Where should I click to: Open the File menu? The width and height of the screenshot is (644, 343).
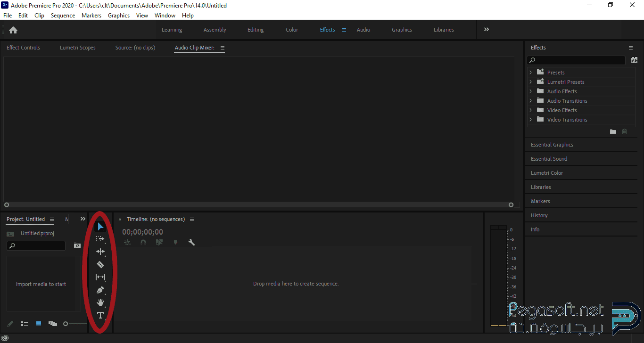8,16
